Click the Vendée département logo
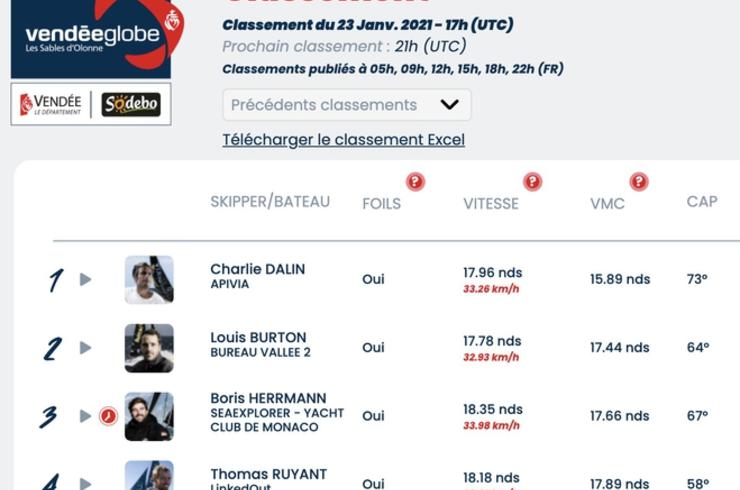The image size is (740, 490). pyautogui.click(x=50, y=104)
